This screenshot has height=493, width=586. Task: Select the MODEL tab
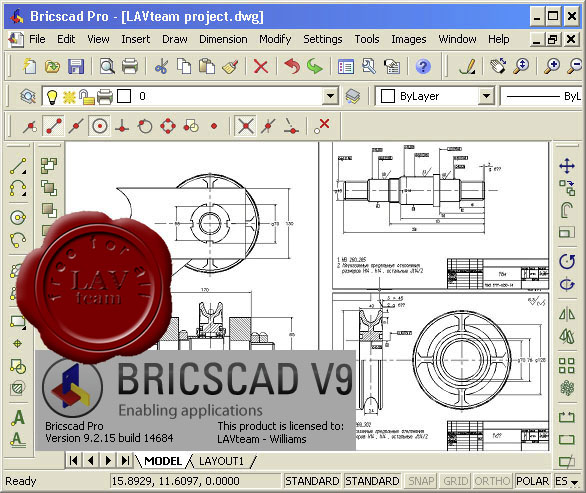point(163,461)
